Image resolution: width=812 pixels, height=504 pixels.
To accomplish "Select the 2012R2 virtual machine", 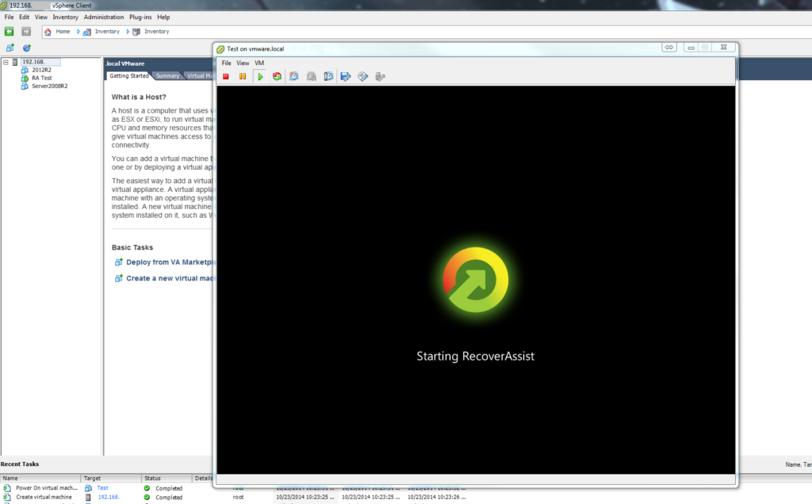I will [40, 70].
